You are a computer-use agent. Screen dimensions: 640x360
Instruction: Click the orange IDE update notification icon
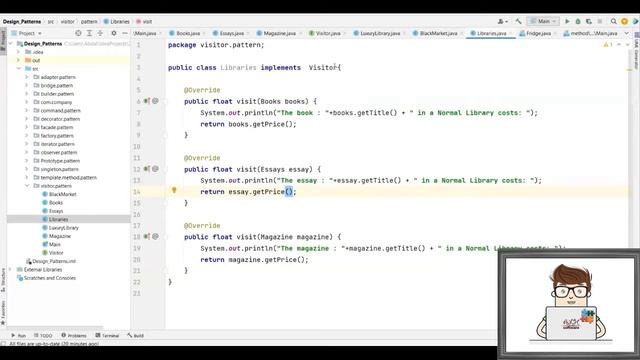(624, 21)
